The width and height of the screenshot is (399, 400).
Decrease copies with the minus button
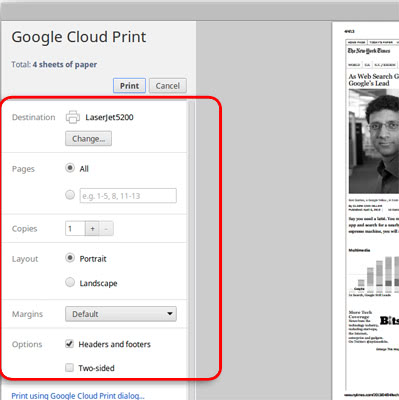[x=106, y=229]
